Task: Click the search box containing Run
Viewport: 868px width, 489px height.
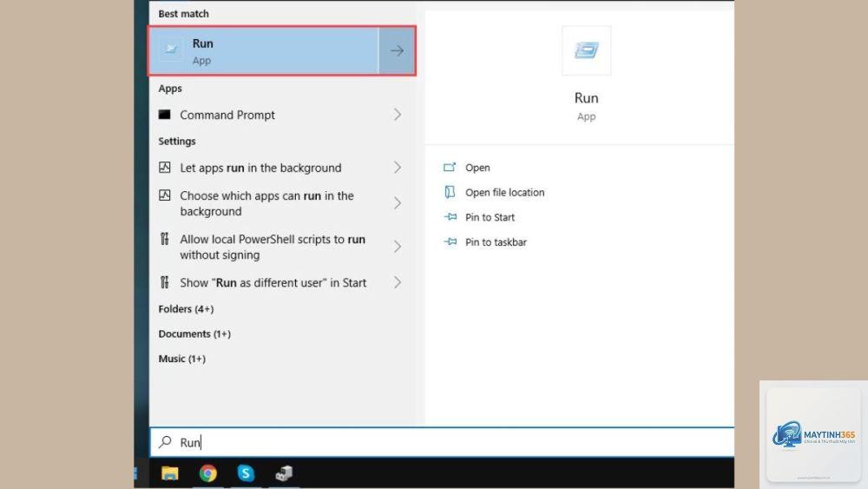Action: [442, 442]
